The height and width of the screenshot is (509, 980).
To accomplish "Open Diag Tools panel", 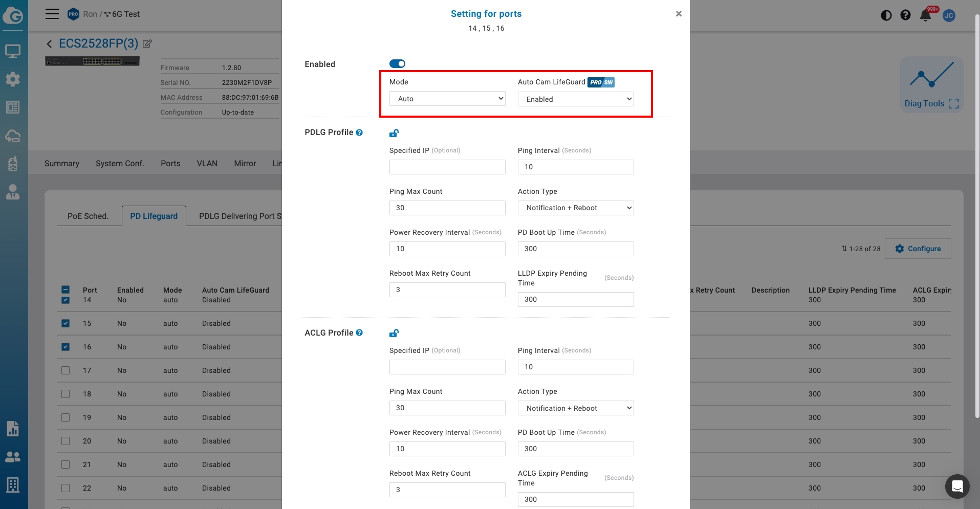I will [931, 85].
